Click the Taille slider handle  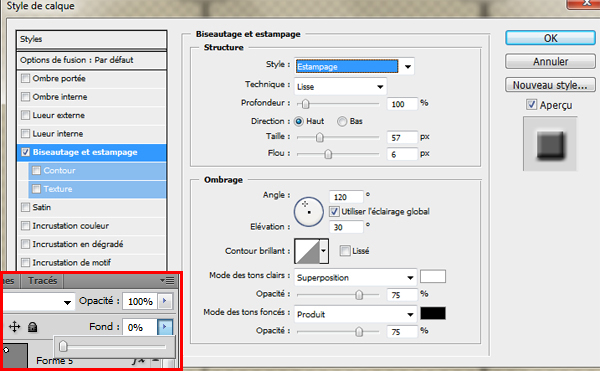coord(320,137)
